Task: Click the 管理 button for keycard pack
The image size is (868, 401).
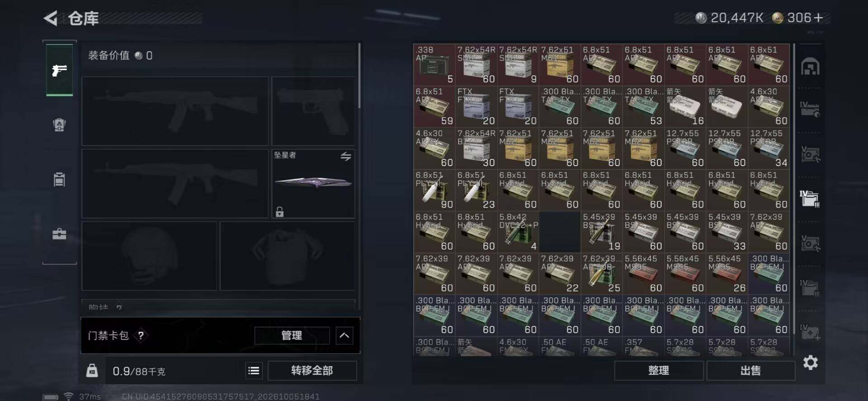Action: click(292, 335)
